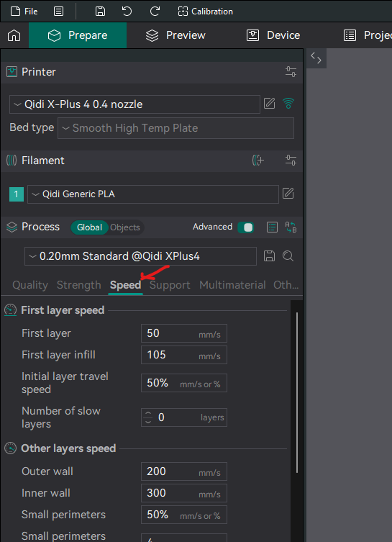Click the Printer section icon
The image size is (392, 542).
pyautogui.click(x=12, y=72)
